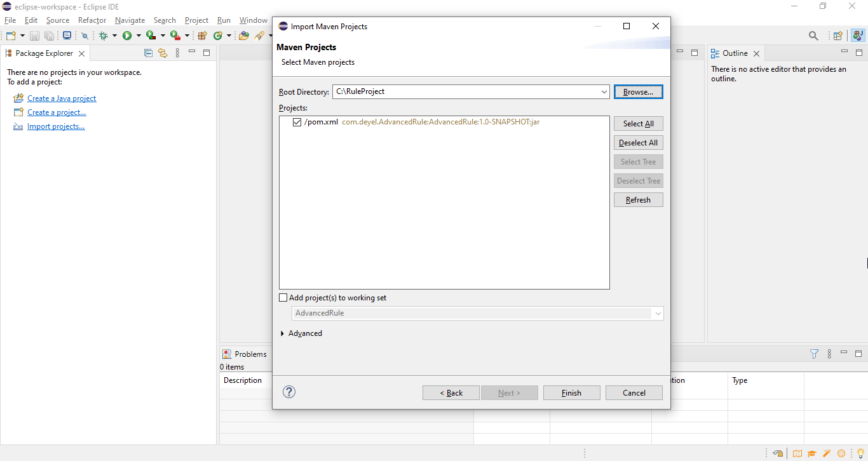Click into the Root Directory text field
The image size is (868, 461).
point(464,92)
